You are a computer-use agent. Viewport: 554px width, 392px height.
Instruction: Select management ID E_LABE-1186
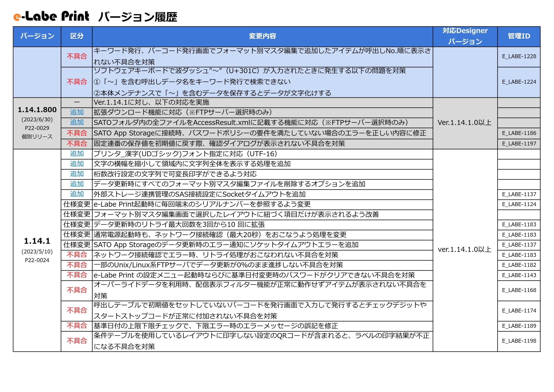coord(519,133)
